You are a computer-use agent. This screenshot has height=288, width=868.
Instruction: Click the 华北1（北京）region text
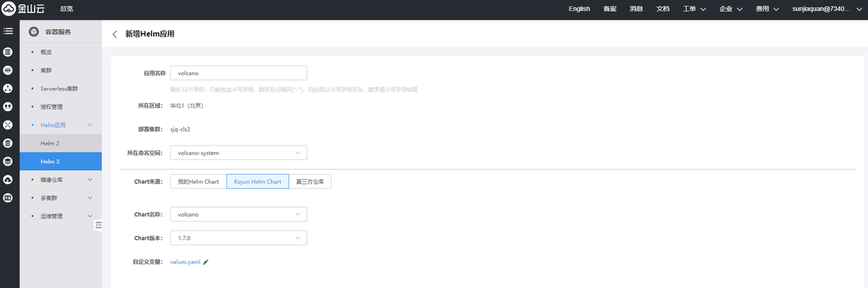point(187,106)
